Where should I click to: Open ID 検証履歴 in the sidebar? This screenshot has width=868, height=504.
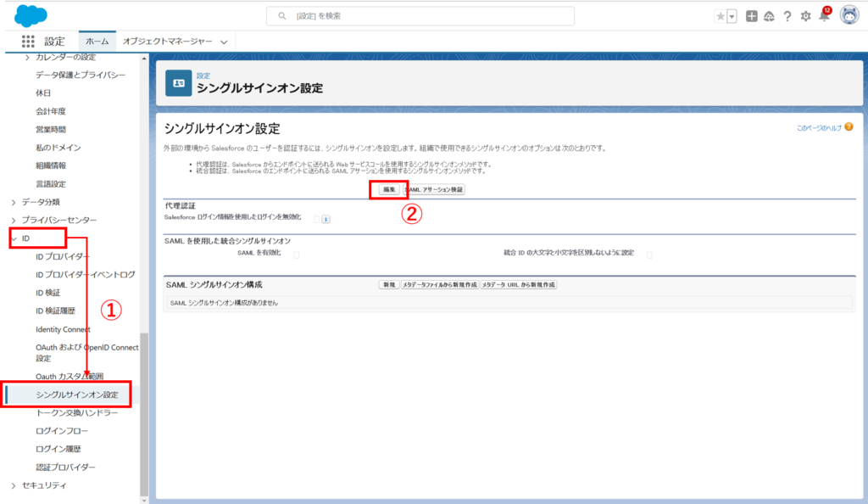pyautogui.click(x=55, y=311)
